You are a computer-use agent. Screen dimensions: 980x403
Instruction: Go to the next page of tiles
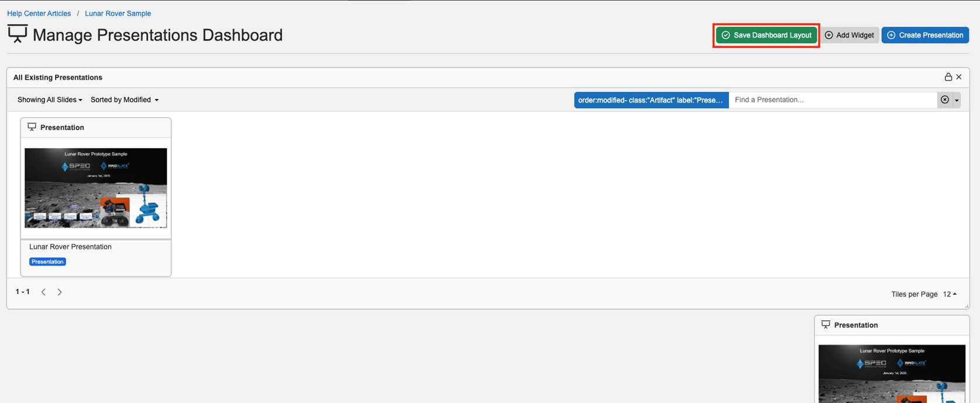pos(60,292)
